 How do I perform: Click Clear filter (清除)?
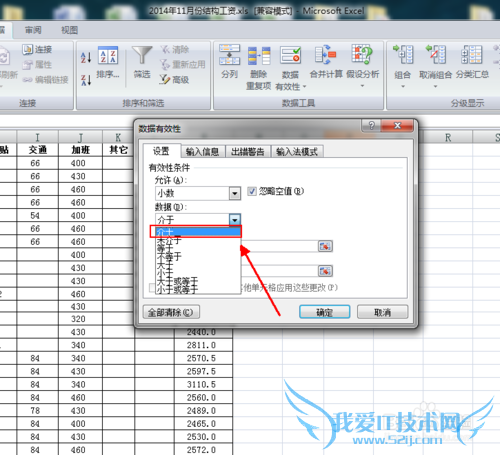(x=175, y=49)
